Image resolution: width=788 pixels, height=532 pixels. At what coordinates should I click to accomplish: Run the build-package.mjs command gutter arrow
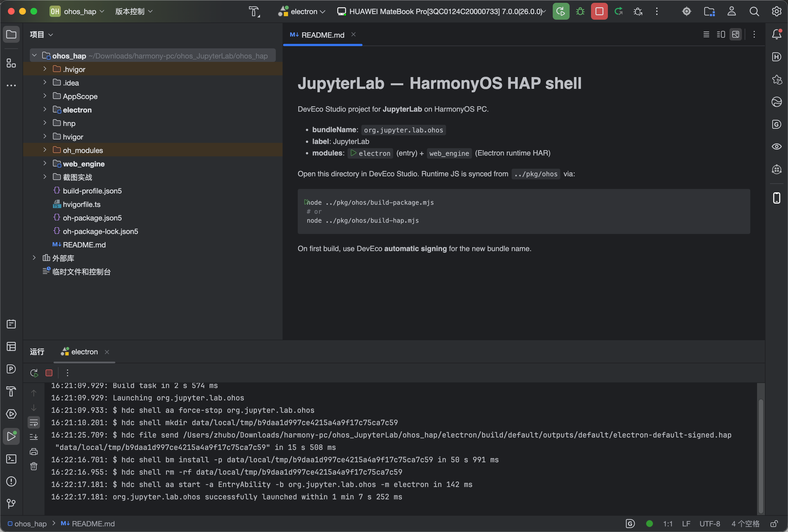[x=306, y=202]
